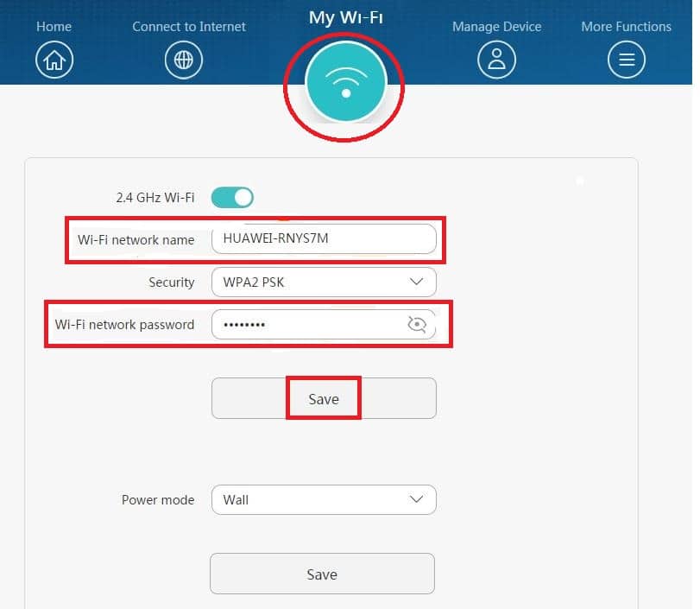Click the Security label
The width and height of the screenshot is (700, 609).
[x=172, y=282]
